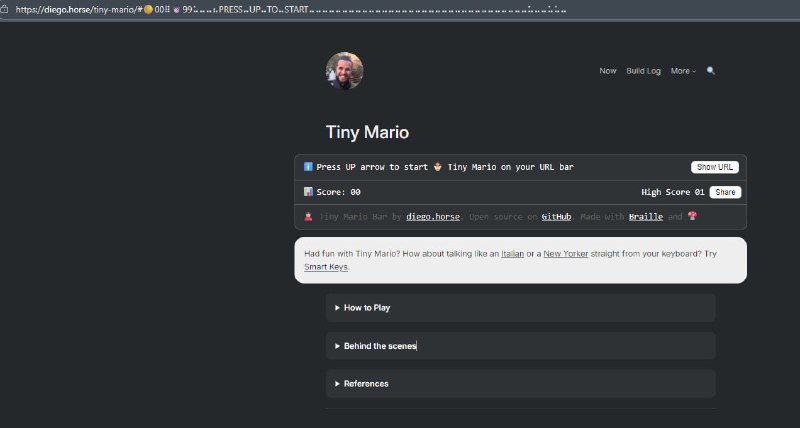Open the Build Log page
Image resolution: width=800 pixels, height=428 pixels.
643,71
